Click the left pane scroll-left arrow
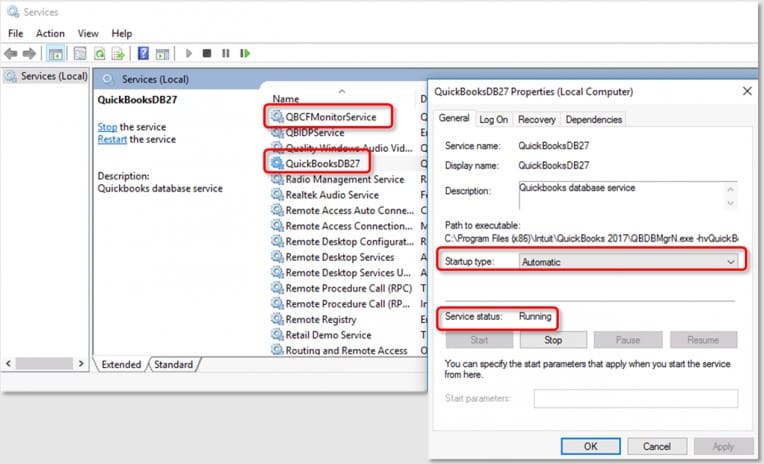The width and height of the screenshot is (764, 464). tap(8, 364)
